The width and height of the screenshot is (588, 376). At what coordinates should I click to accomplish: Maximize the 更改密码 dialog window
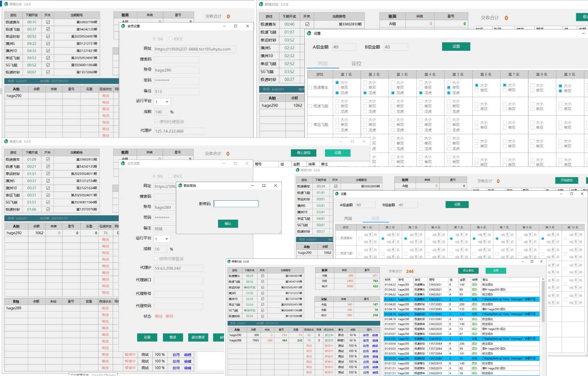(264, 186)
